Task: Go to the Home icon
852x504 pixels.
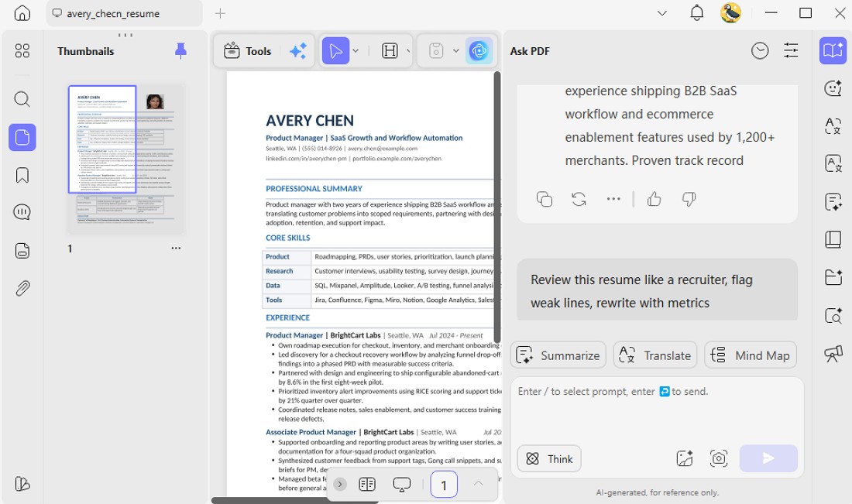Action: [x=22, y=13]
